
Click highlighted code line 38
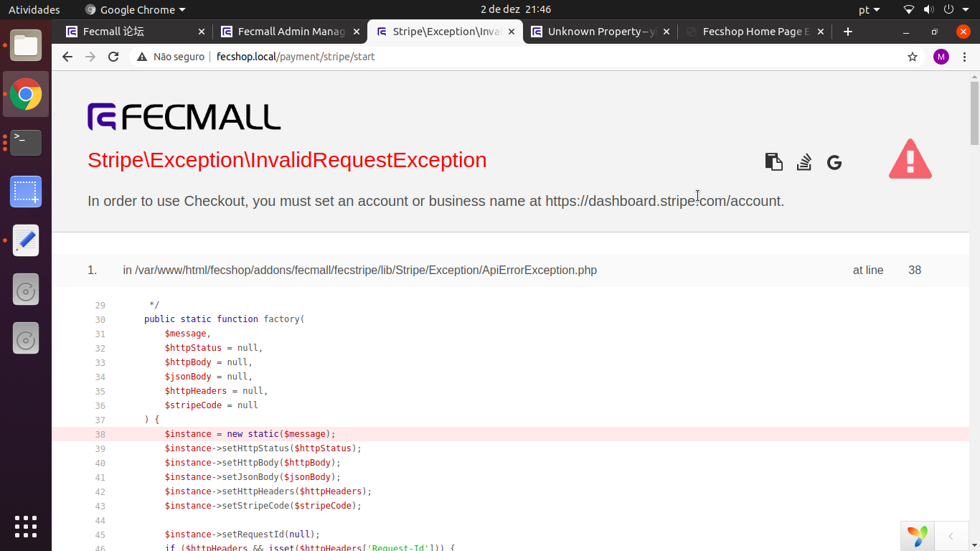(510, 434)
